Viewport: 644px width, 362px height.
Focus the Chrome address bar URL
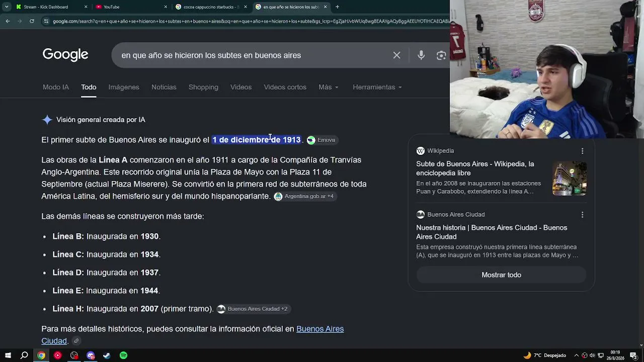point(251,21)
